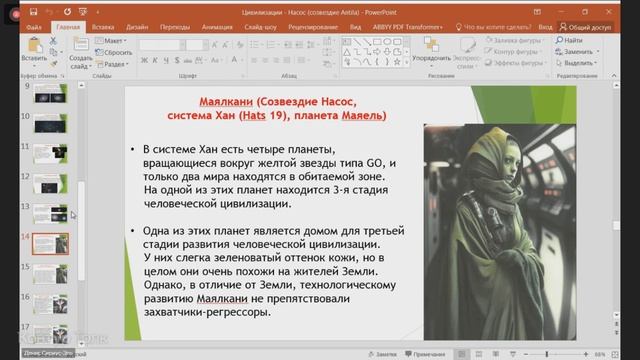Screen dimensions: 640x360
Task: Click Find (Найти) button
Action: click(x=569, y=40)
